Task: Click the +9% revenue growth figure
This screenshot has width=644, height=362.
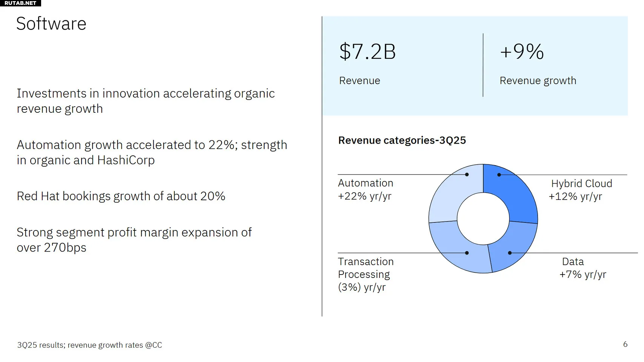Action: [522, 52]
